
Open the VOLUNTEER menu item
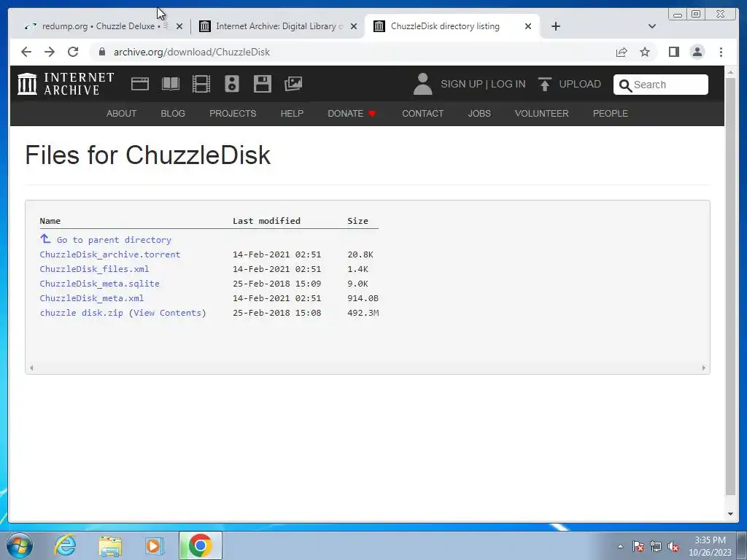click(542, 113)
